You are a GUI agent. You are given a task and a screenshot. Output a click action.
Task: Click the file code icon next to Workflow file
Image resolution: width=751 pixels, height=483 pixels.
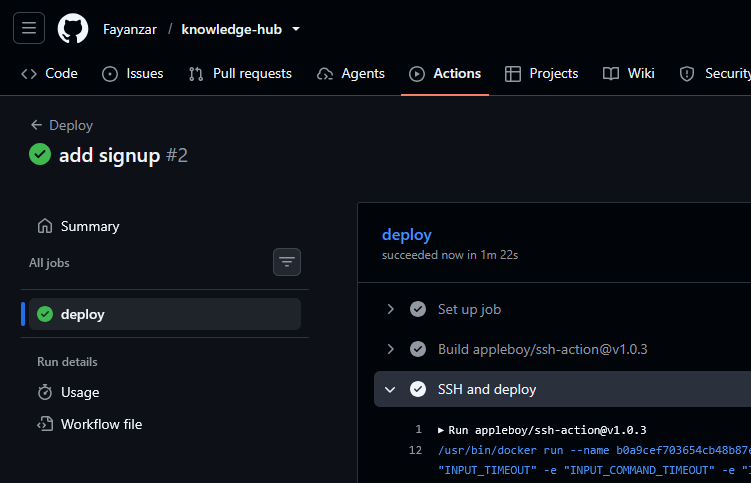pos(45,424)
